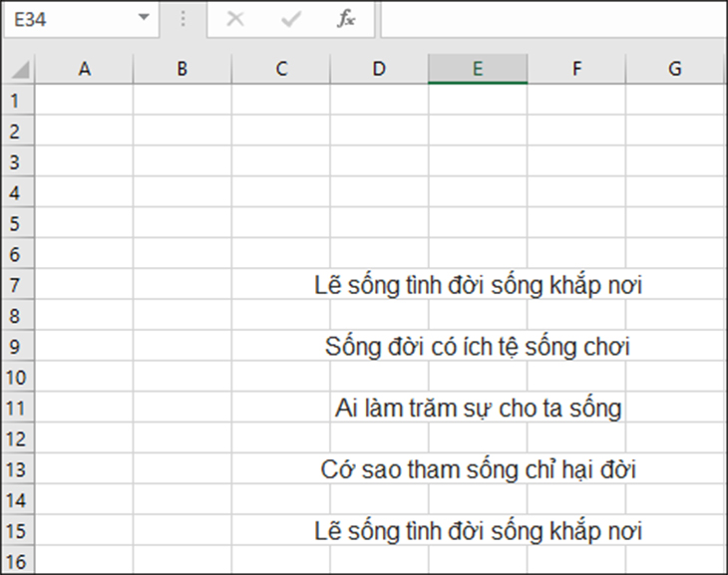Image resolution: width=728 pixels, height=575 pixels.
Task: Open the Name Box dropdown arrow
Action: click(144, 18)
